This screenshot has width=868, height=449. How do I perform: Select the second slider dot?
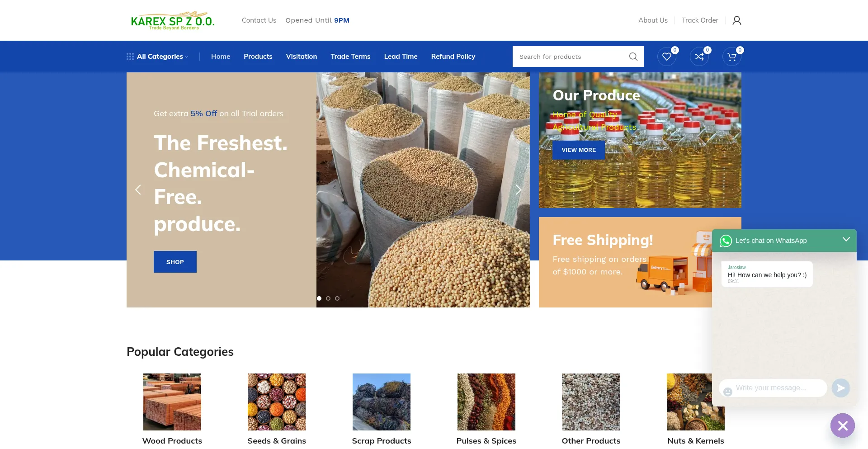pos(328,298)
